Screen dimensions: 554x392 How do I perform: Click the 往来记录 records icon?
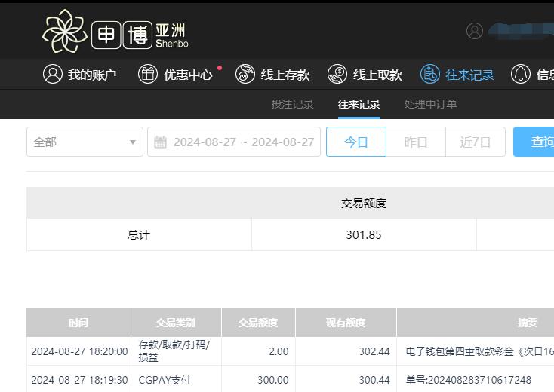tap(430, 74)
